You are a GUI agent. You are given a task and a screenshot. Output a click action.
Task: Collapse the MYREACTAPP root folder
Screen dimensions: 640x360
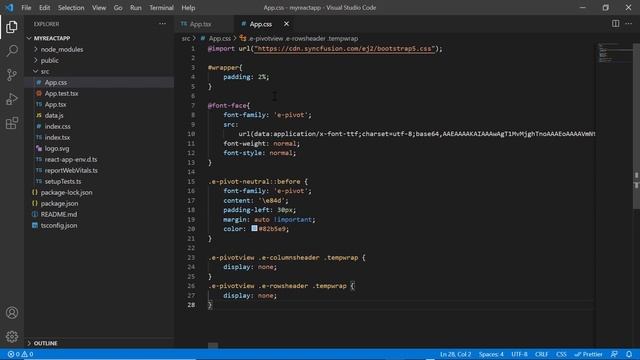(x=51, y=38)
